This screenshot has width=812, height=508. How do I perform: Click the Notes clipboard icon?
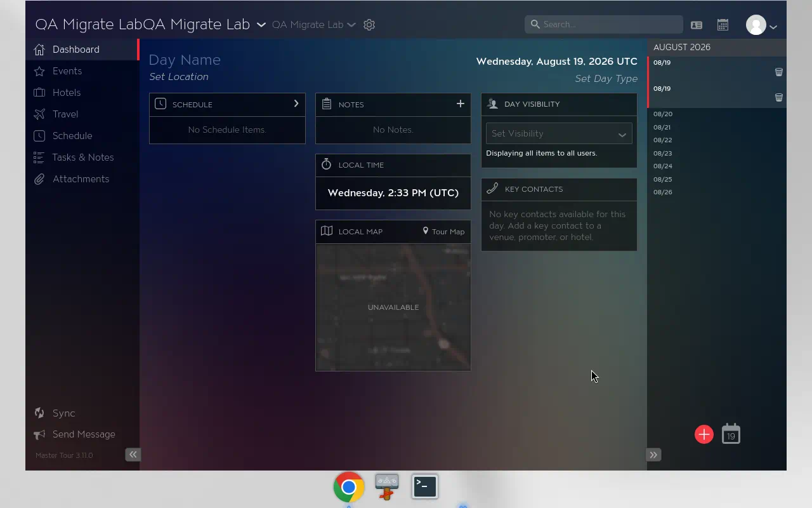pos(327,104)
